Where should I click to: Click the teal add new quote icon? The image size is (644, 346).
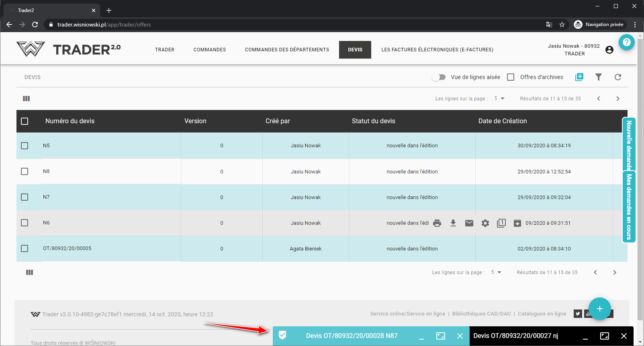point(579,77)
